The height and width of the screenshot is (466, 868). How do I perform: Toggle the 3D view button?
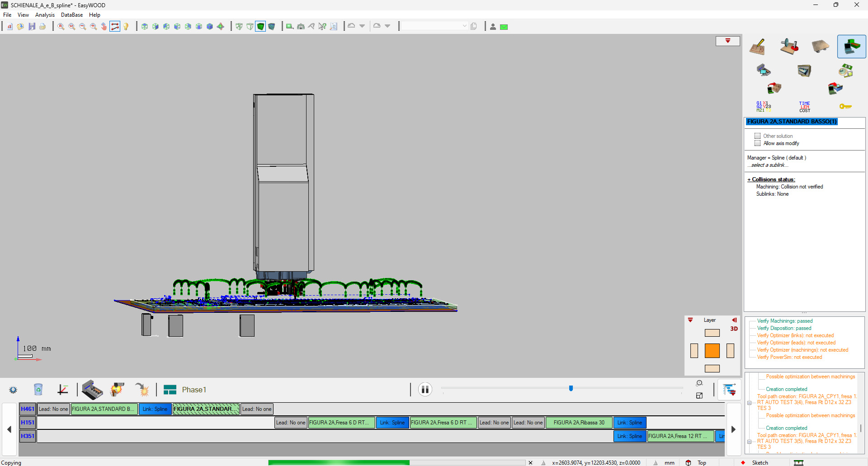point(734,329)
